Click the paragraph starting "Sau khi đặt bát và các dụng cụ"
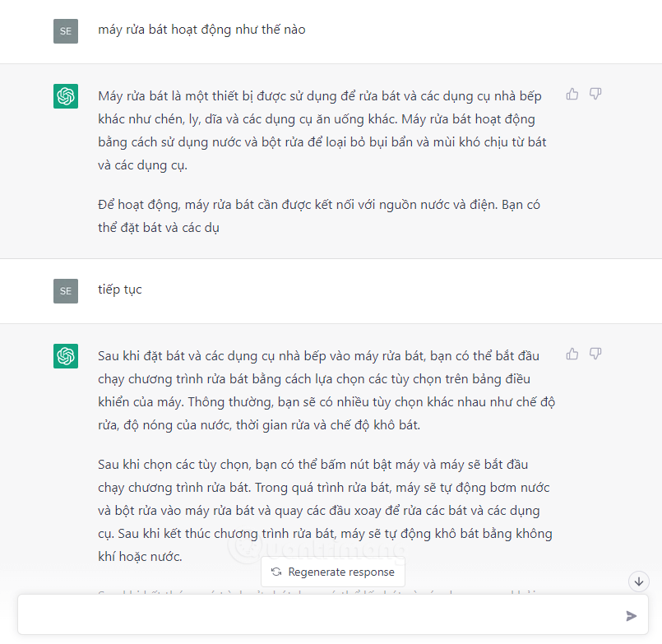 coord(326,390)
